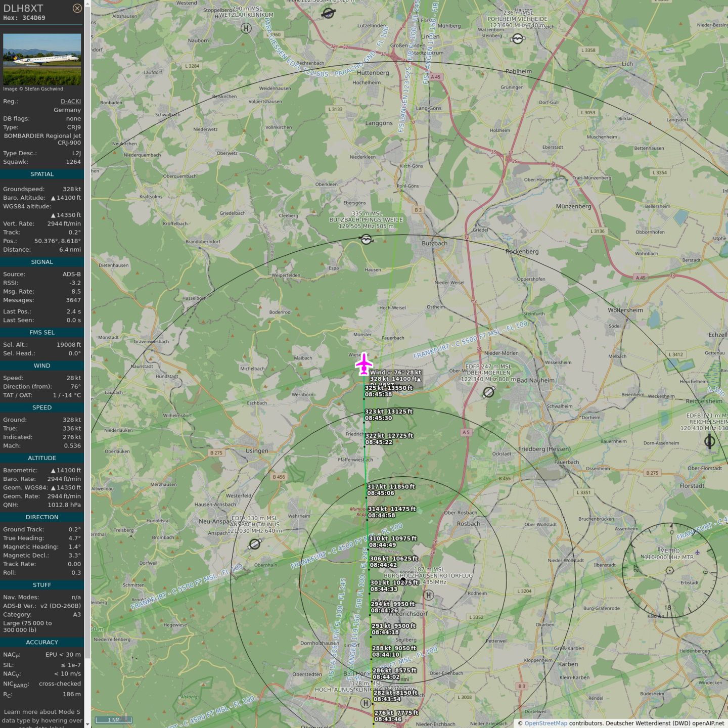Open the OpenStreetMap attribution link
Viewport: 728px width, 728px height.
click(x=545, y=723)
